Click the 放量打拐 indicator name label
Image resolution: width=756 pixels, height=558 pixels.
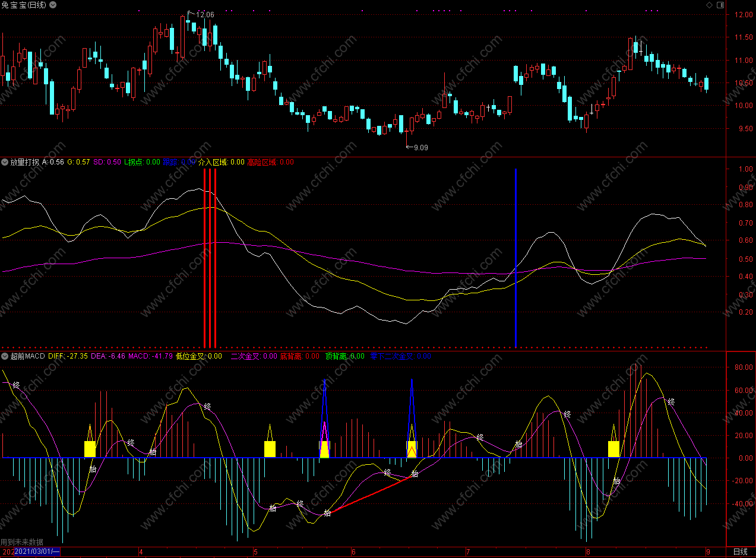[24, 162]
